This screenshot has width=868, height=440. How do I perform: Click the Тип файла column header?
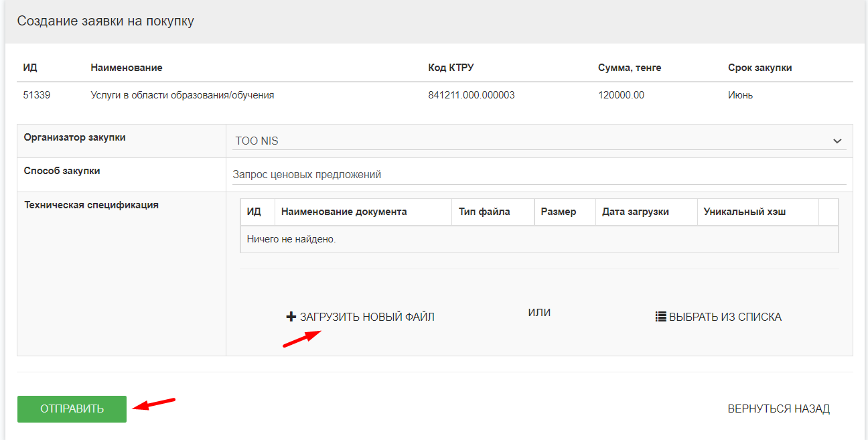(484, 212)
